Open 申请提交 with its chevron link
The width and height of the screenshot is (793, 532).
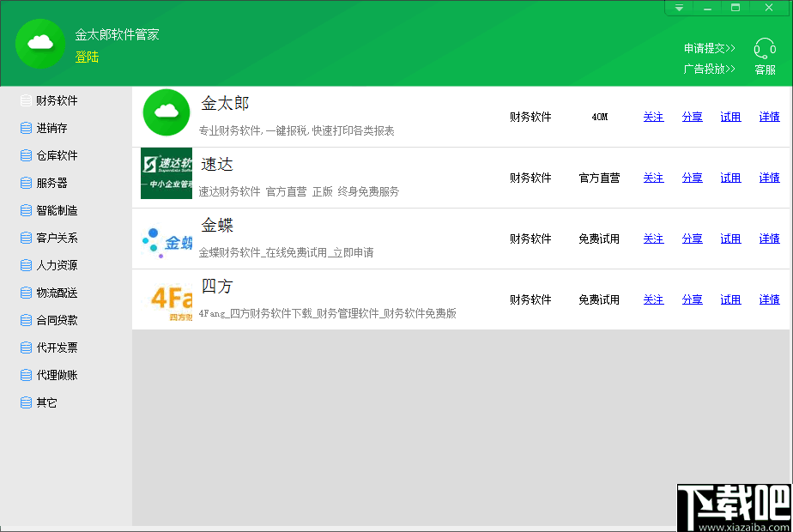click(x=710, y=49)
